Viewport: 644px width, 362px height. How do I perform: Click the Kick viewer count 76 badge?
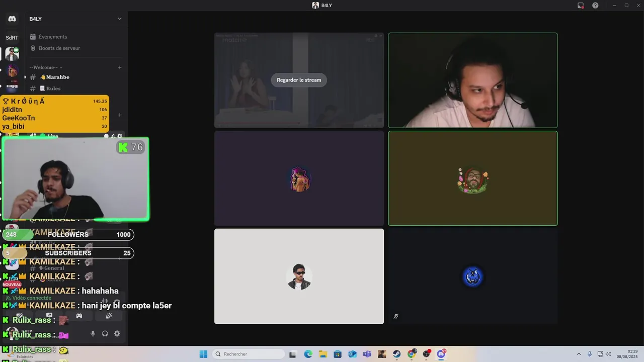pyautogui.click(x=131, y=147)
